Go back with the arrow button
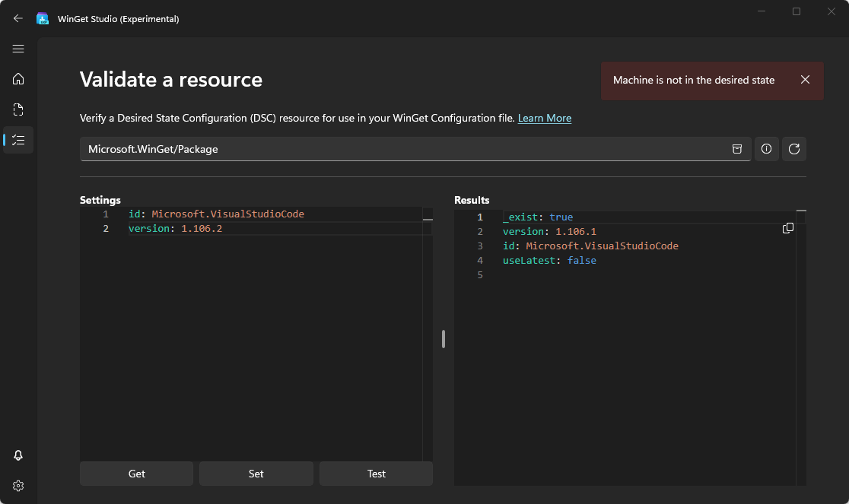The width and height of the screenshot is (849, 504). tap(18, 18)
